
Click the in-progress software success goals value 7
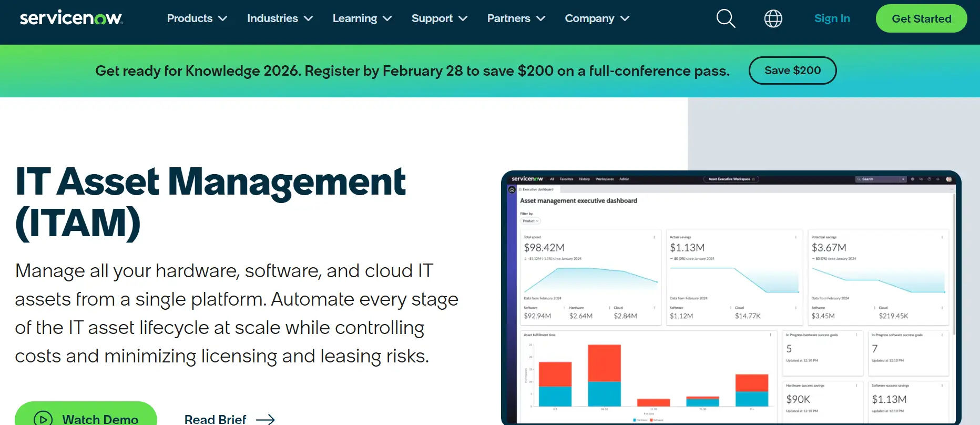[x=875, y=349]
